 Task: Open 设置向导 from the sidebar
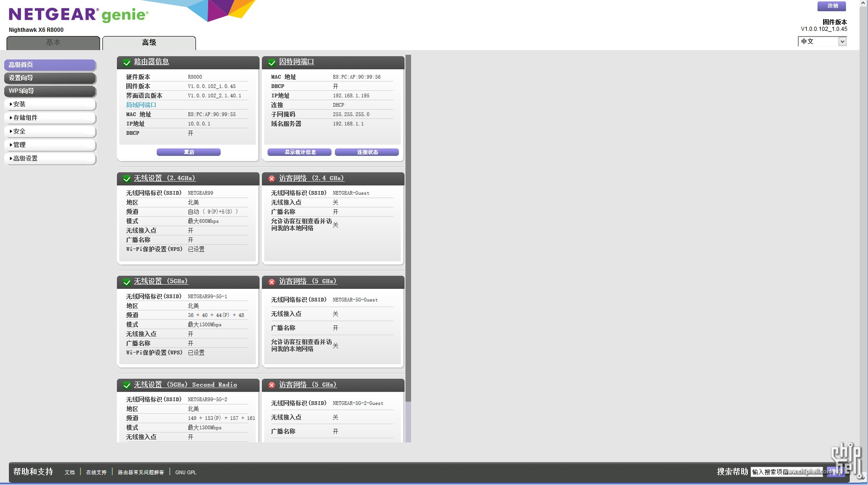pos(50,78)
